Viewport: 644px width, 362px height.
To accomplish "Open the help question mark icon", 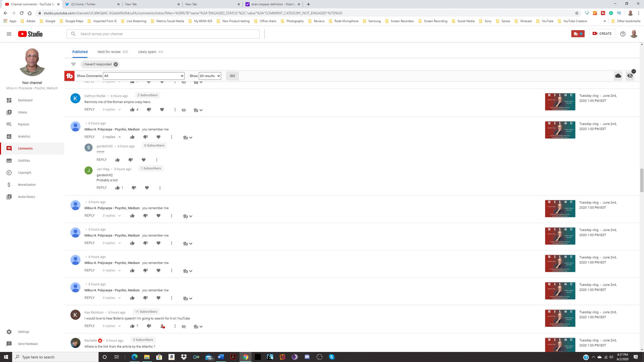I will (x=623, y=34).
